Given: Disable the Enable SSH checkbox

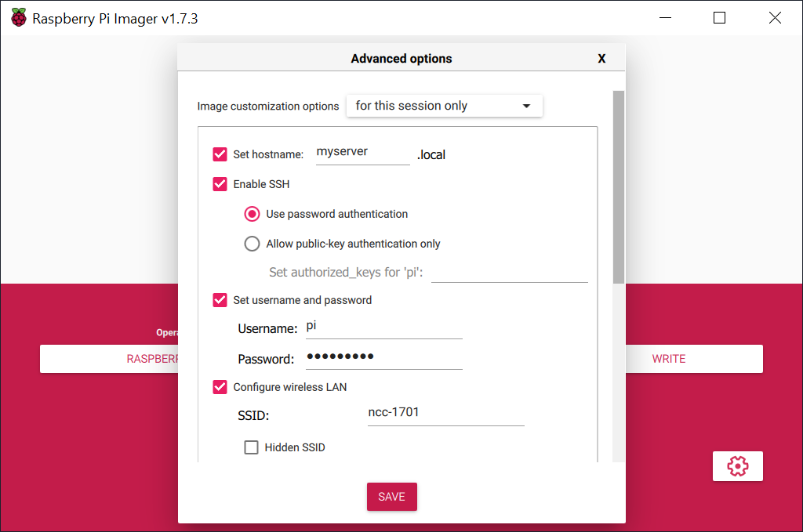Looking at the screenshot, I should [220, 183].
